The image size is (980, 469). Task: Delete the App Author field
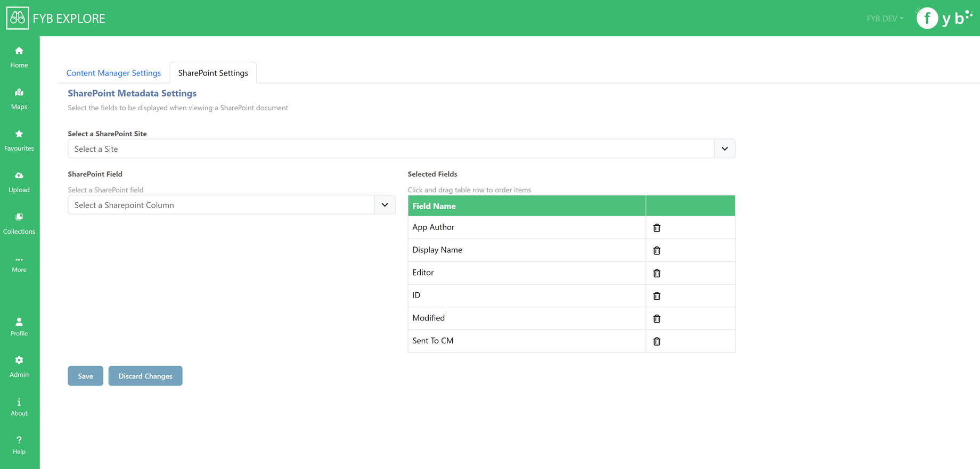(657, 228)
